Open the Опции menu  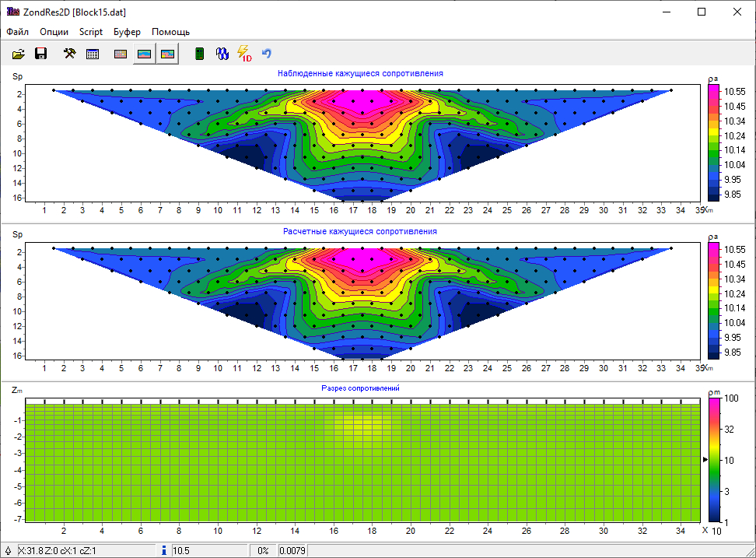point(54,32)
